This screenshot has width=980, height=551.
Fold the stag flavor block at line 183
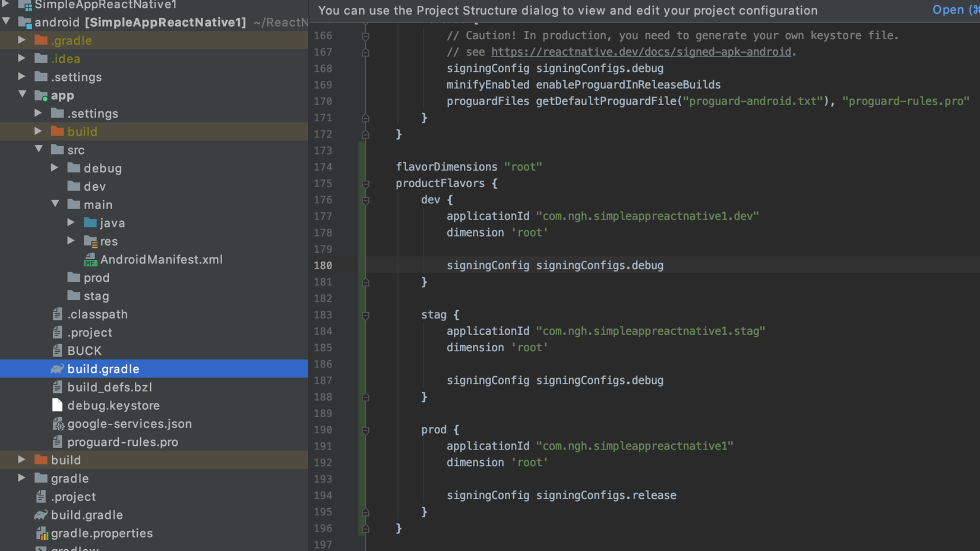point(366,315)
